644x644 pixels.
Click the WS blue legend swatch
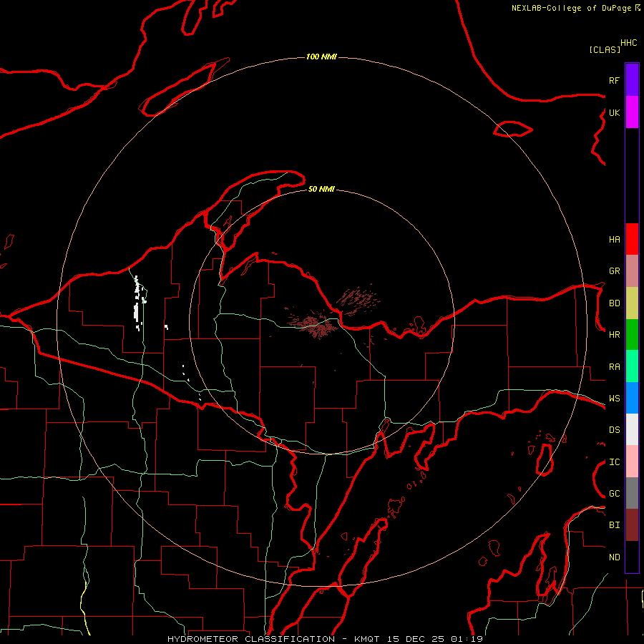(x=632, y=398)
